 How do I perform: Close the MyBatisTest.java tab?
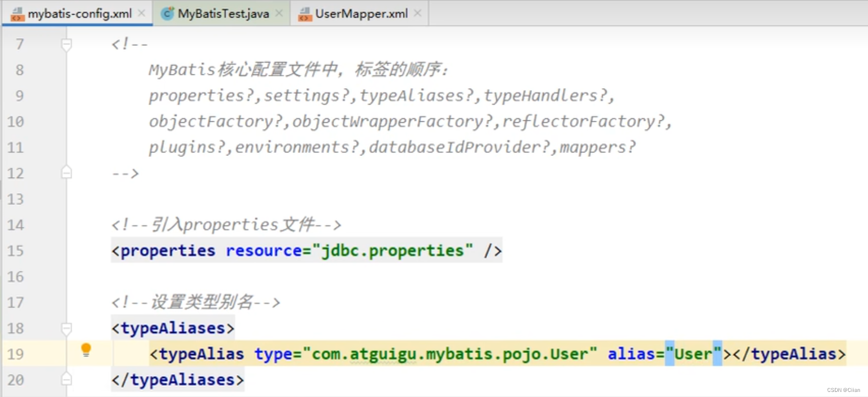[279, 13]
